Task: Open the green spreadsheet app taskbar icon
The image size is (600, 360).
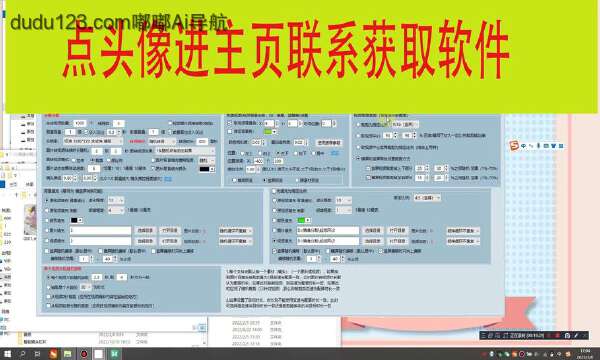Action: point(114,354)
